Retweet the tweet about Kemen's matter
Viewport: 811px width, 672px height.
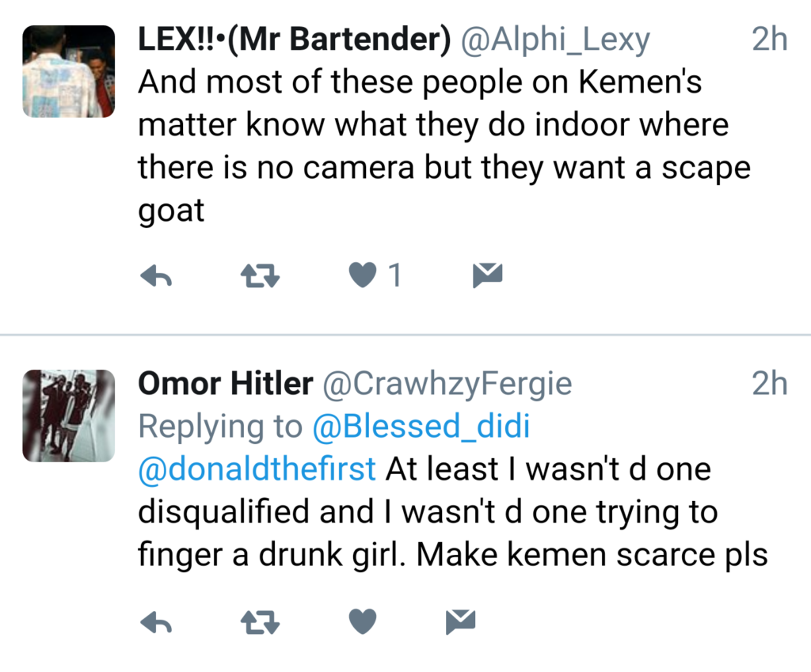pyautogui.click(x=259, y=275)
